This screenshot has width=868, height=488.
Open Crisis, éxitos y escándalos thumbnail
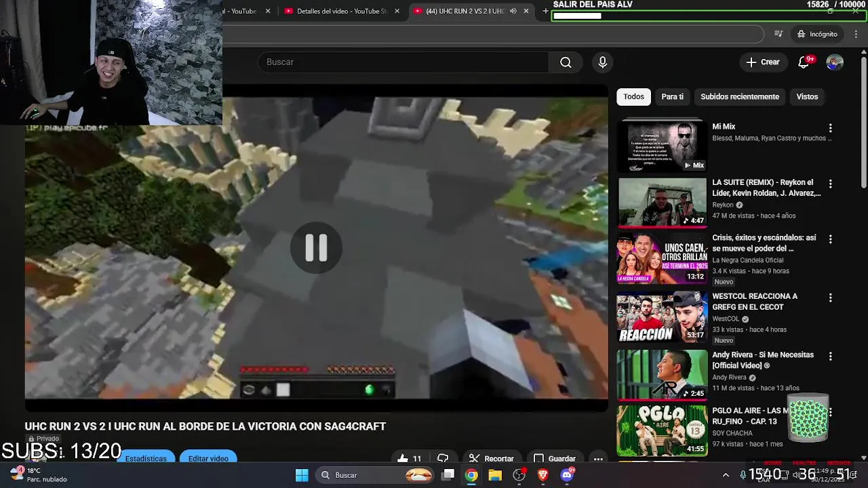663,259
